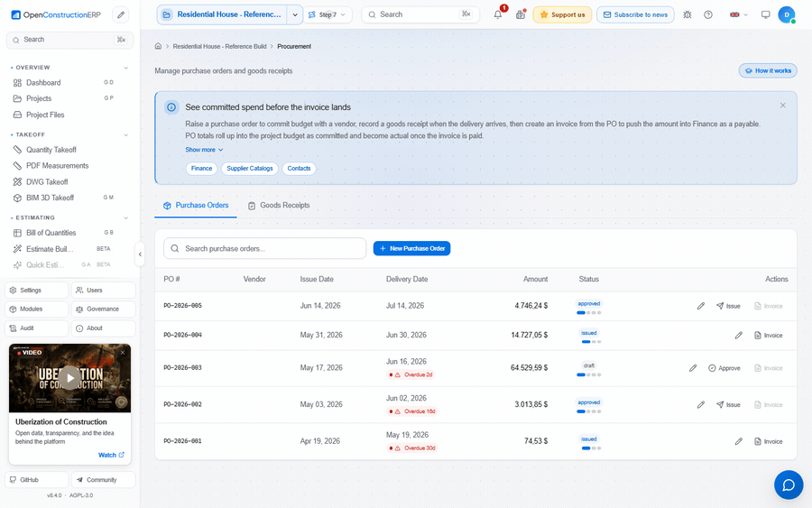Open the gift box updates icon
Viewport: 812px width, 508px height.
coord(521,14)
